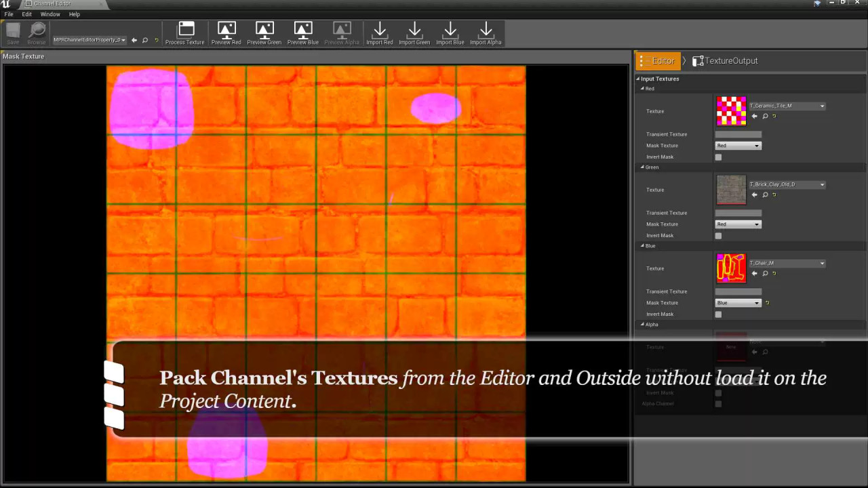Reset Blue texture with yellow arrow
The width and height of the screenshot is (868, 488).
774,273
